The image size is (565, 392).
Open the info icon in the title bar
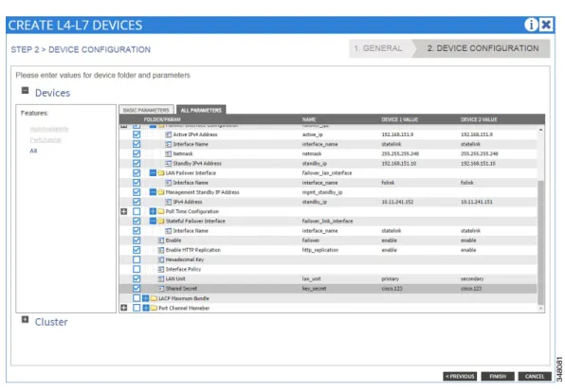[531, 25]
